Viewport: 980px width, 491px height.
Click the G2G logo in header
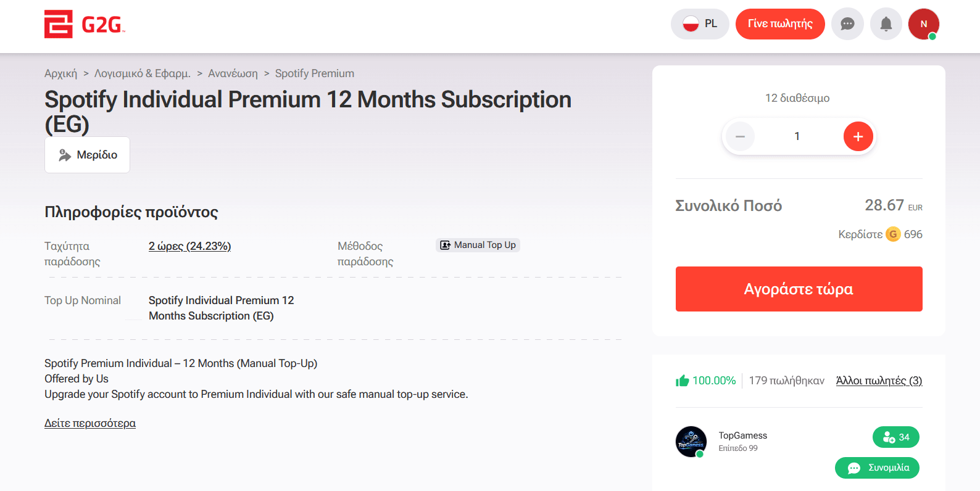85,24
